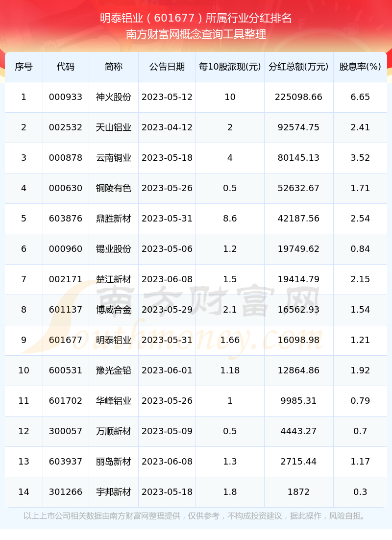Click stock code 603876
The height and width of the screenshot is (540, 392).
click(66, 219)
